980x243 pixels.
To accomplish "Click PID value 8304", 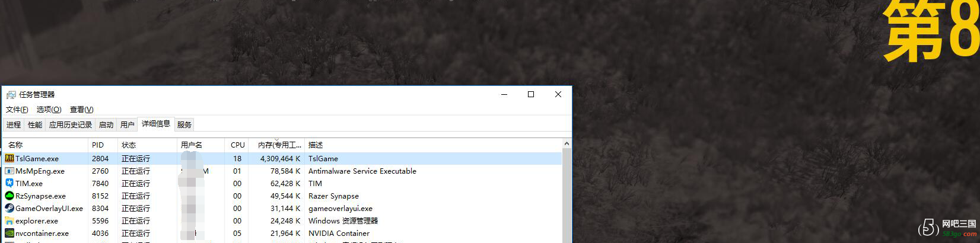I will pyautogui.click(x=100, y=208).
